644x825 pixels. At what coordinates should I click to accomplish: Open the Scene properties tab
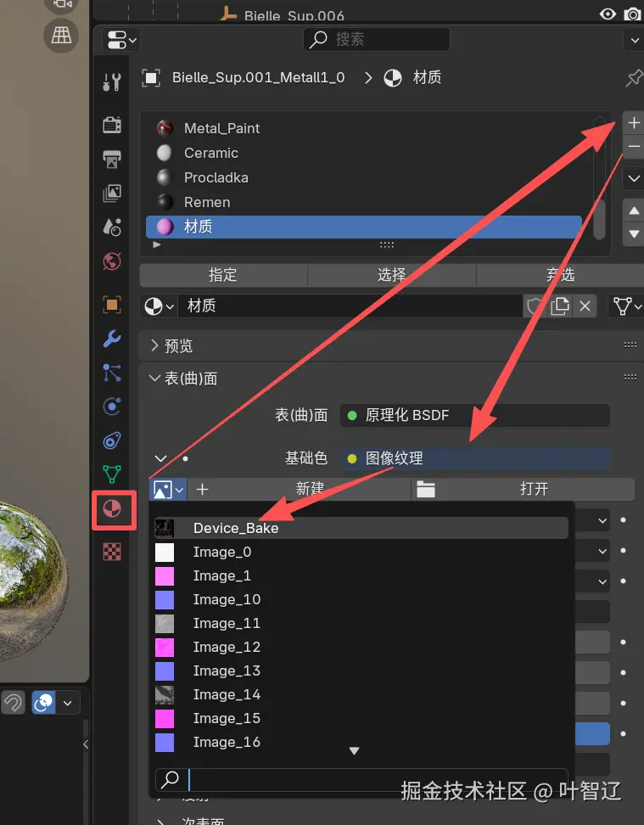point(111,227)
